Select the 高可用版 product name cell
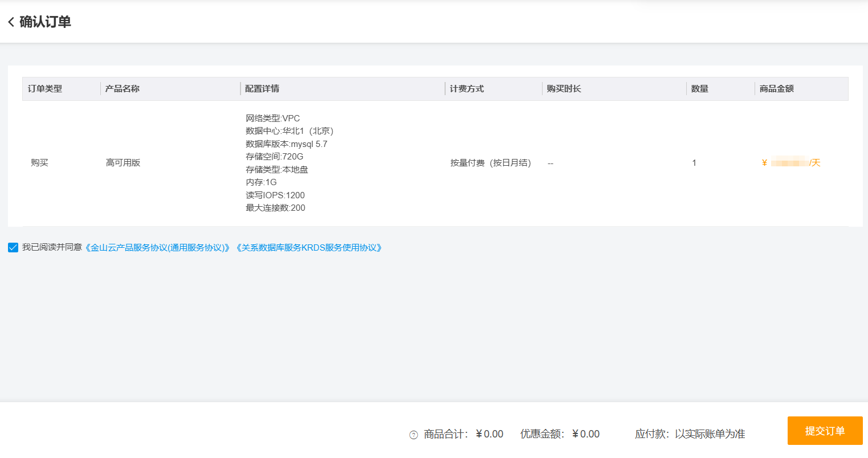Screen dimensions: 868x458 click(x=123, y=163)
